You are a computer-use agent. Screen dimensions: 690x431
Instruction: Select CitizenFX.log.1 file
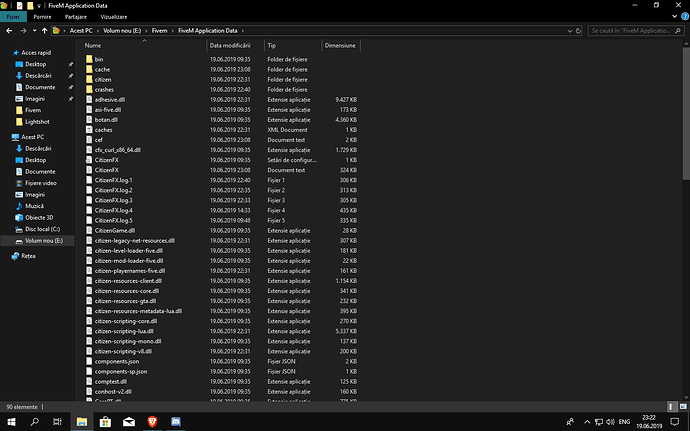[114, 180]
